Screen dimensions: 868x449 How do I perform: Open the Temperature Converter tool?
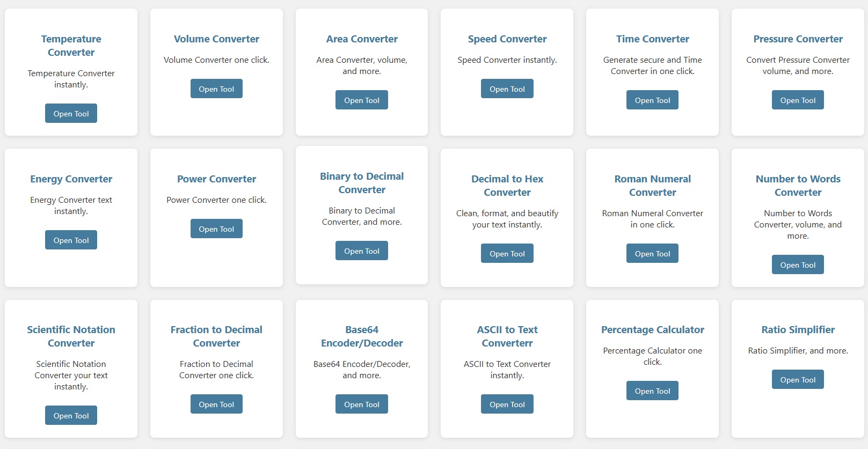click(71, 114)
